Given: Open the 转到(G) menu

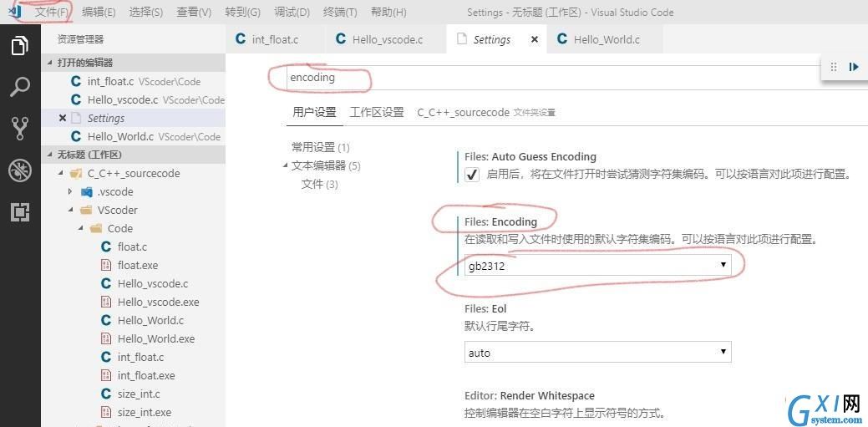Looking at the screenshot, I should point(242,13).
